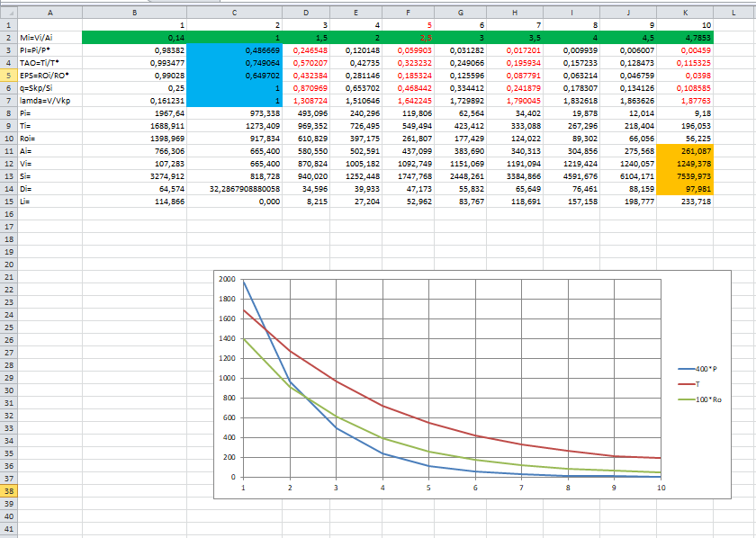Select the cell containing 4,7853
This screenshot has height=538, width=756.
685,38
